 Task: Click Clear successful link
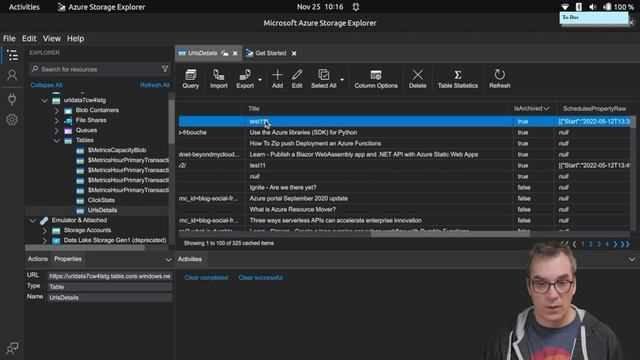coord(260,278)
